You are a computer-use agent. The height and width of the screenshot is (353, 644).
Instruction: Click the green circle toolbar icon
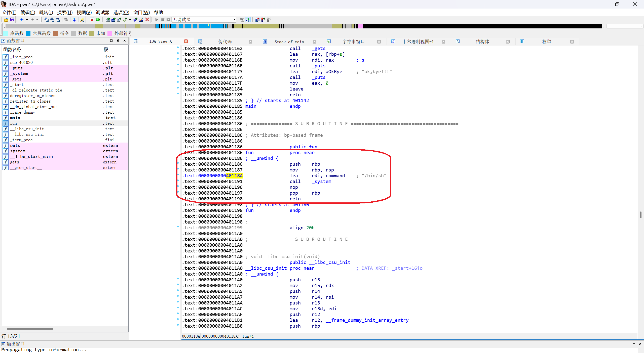(x=98, y=20)
